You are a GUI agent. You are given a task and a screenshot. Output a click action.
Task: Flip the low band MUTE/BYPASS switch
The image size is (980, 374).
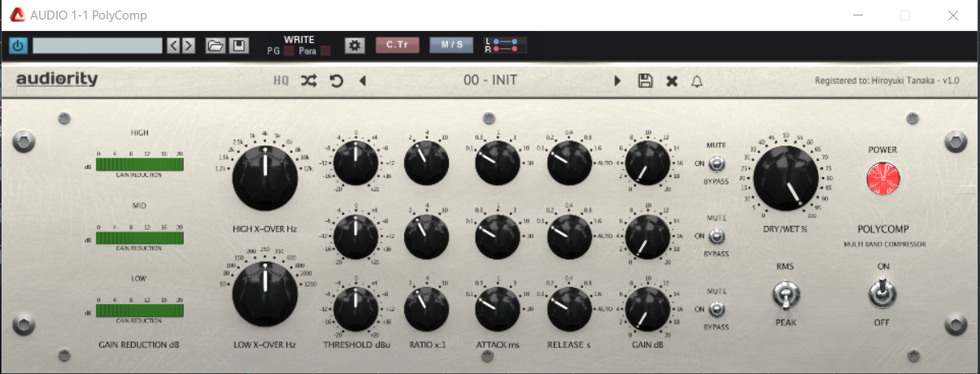(716, 309)
